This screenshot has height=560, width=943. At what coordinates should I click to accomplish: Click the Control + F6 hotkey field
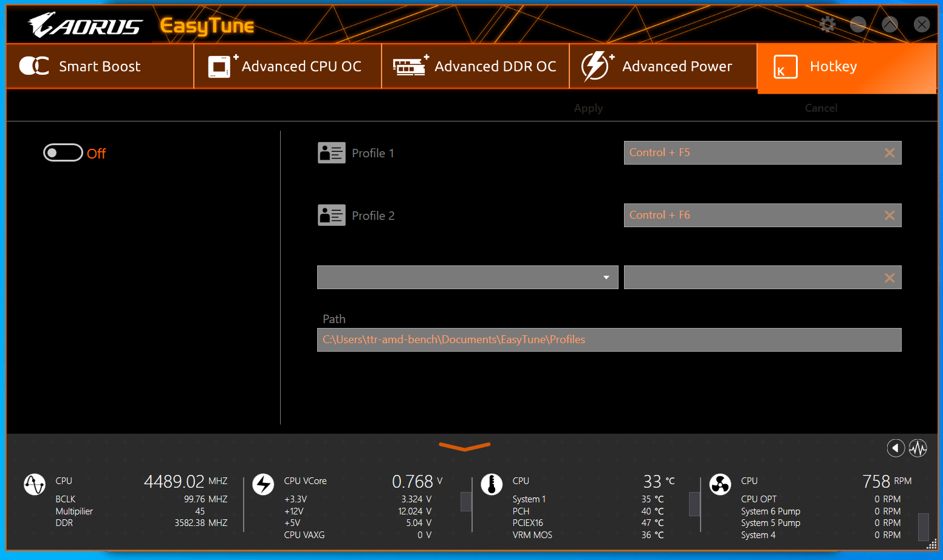tap(750, 216)
